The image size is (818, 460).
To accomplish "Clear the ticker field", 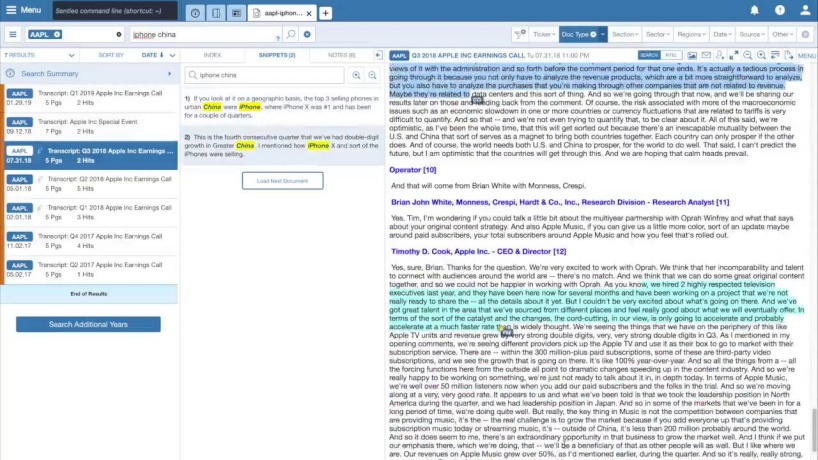I will [x=119, y=34].
